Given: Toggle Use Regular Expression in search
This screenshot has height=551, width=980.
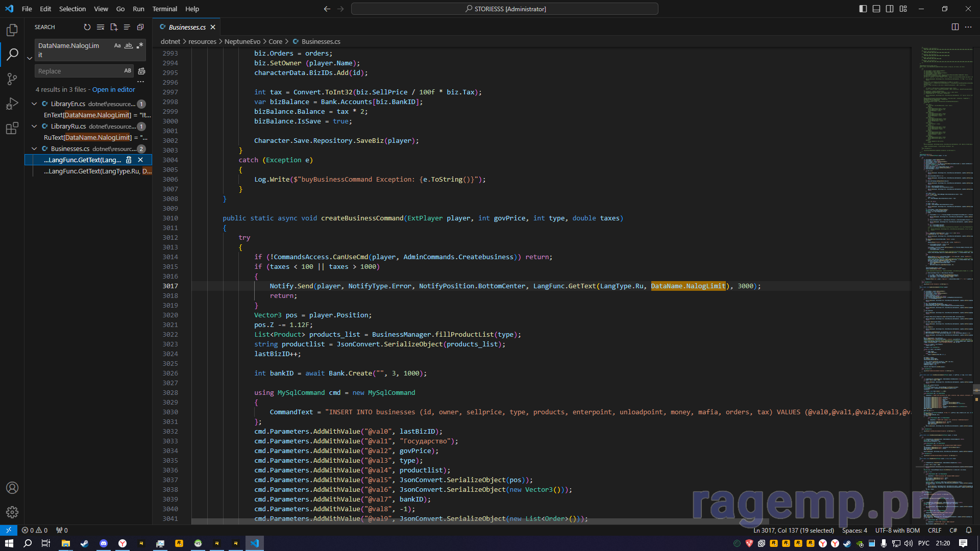Looking at the screenshot, I should click(140, 45).
